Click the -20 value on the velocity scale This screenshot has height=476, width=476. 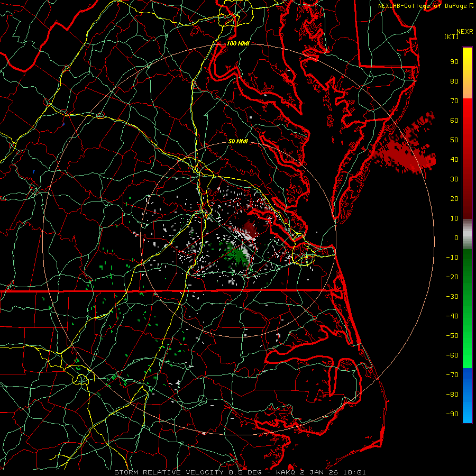pyautogui.click(x=452, y=277)
